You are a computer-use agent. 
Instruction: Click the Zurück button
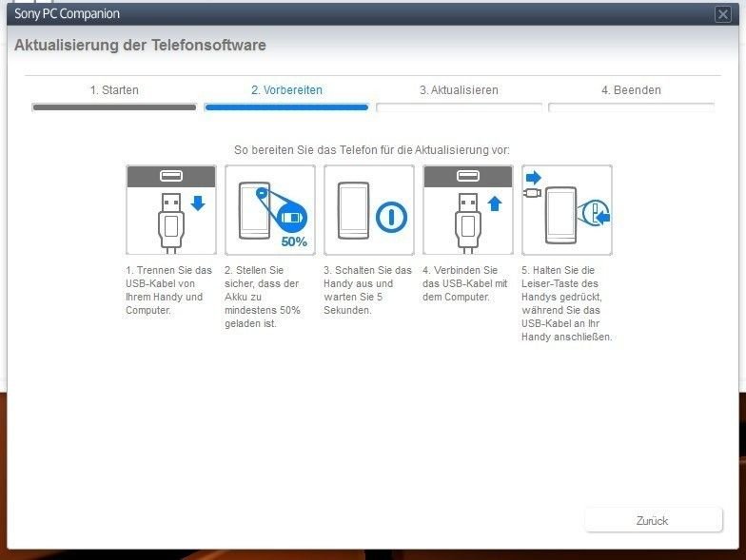click(x=653, y=520)
